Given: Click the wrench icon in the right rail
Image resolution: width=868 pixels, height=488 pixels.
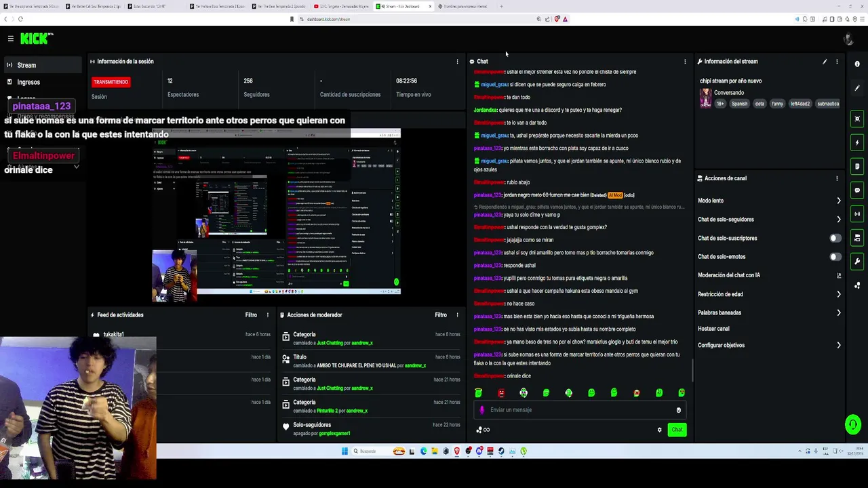Looking at the screenshot, I should 857,261.
